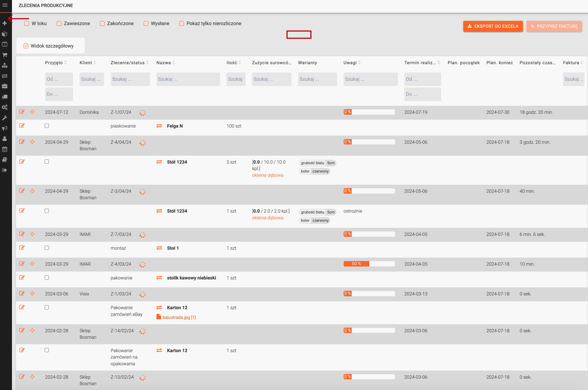This screenshot has height=390, width=588.
Task: Click the logout icon in the sidebar
Action: click(4, 170)
